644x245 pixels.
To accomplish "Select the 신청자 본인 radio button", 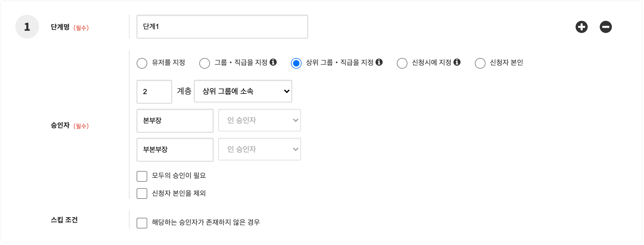I will click(x=480, y=63).
